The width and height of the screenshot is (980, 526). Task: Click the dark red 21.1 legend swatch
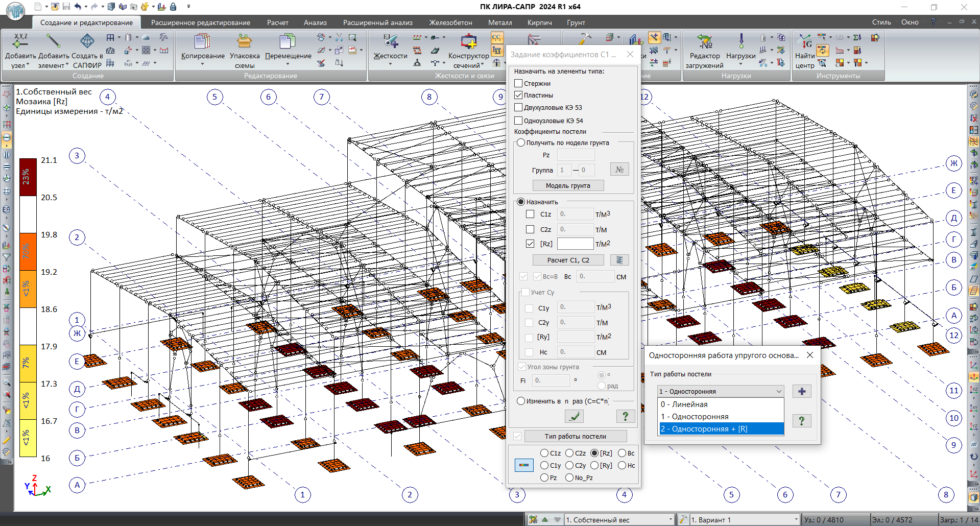28,177
